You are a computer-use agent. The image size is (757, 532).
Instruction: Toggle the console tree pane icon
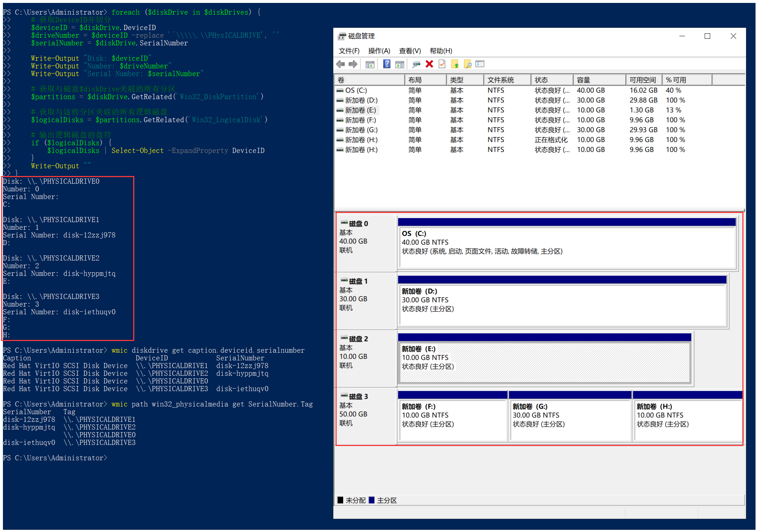(x=370, y=64)
